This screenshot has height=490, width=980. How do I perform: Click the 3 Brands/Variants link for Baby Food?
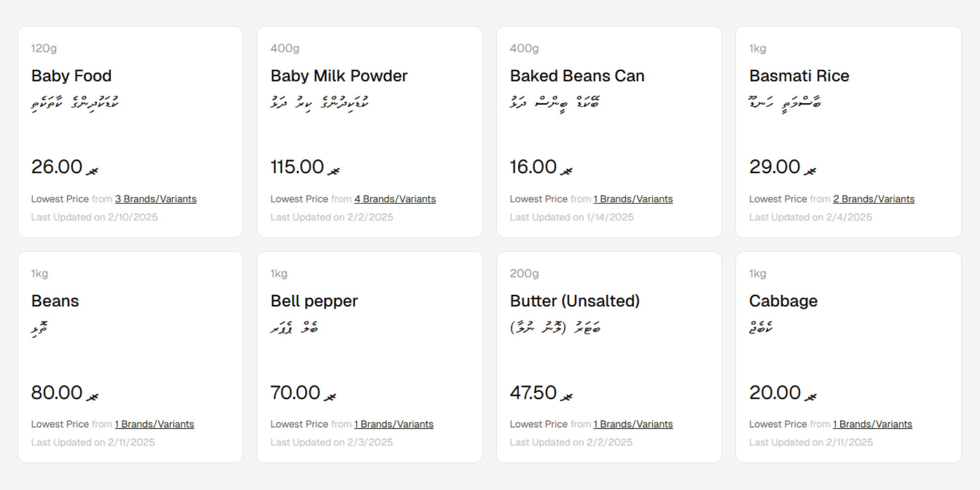(x=156, y=199)
